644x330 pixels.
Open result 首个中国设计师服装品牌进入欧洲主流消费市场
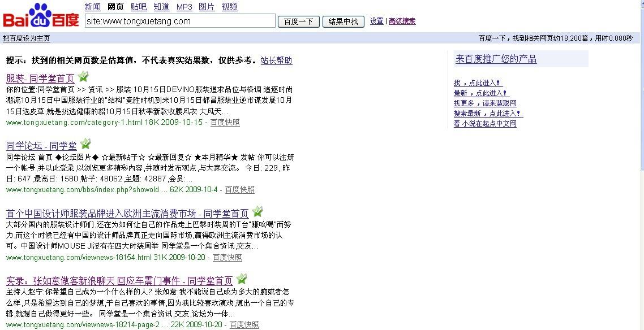pos(127,213)
